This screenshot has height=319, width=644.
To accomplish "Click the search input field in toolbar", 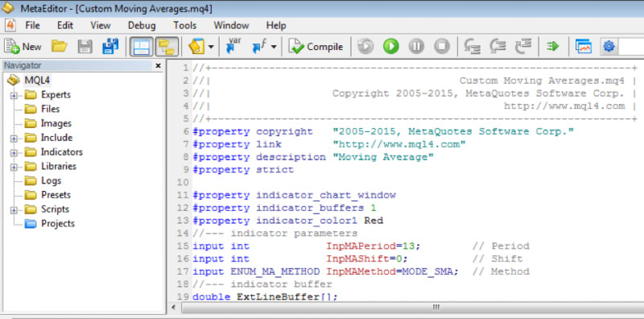I will pyautogui.click(x=631, y=47).
